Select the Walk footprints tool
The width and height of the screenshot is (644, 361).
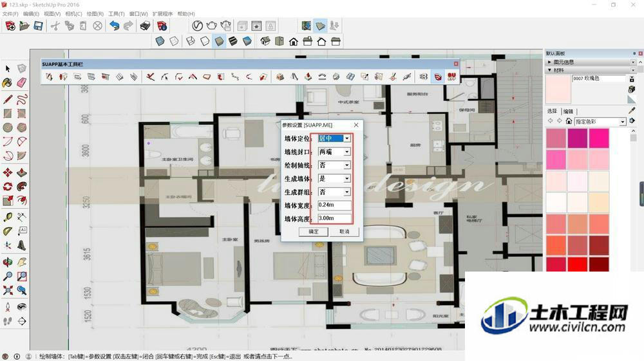click(7, 321)
